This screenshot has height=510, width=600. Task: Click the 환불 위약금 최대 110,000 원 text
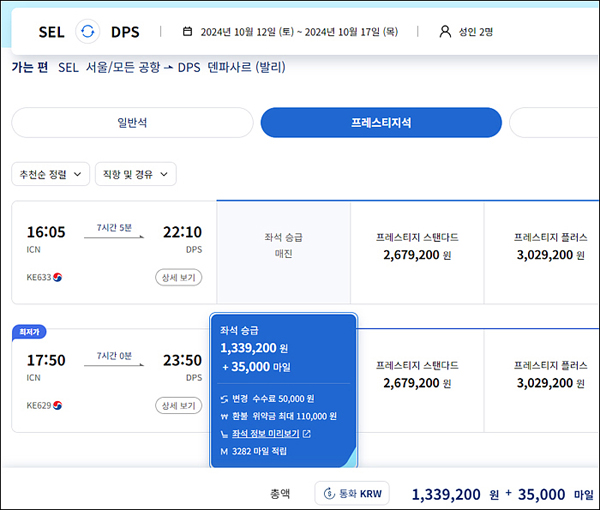pos(284,416)
